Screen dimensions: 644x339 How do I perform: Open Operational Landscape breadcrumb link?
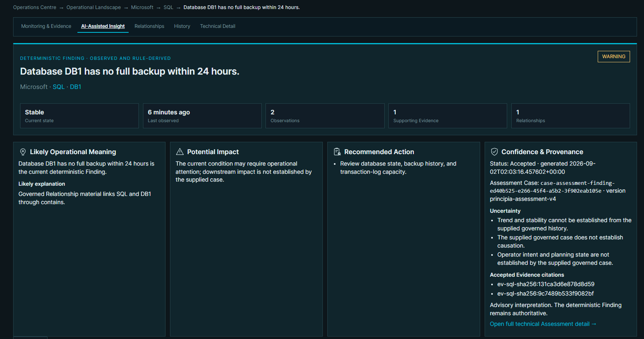point(93,7)
